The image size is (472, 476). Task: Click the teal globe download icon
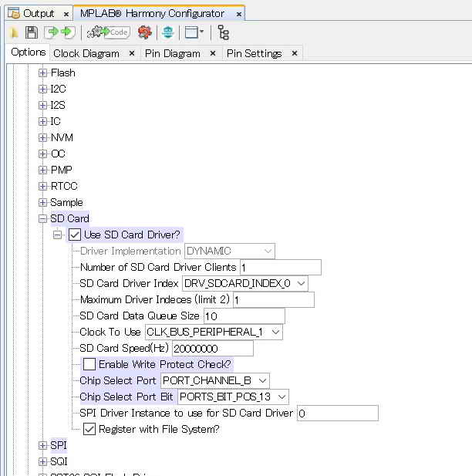[x=168, y=32]
